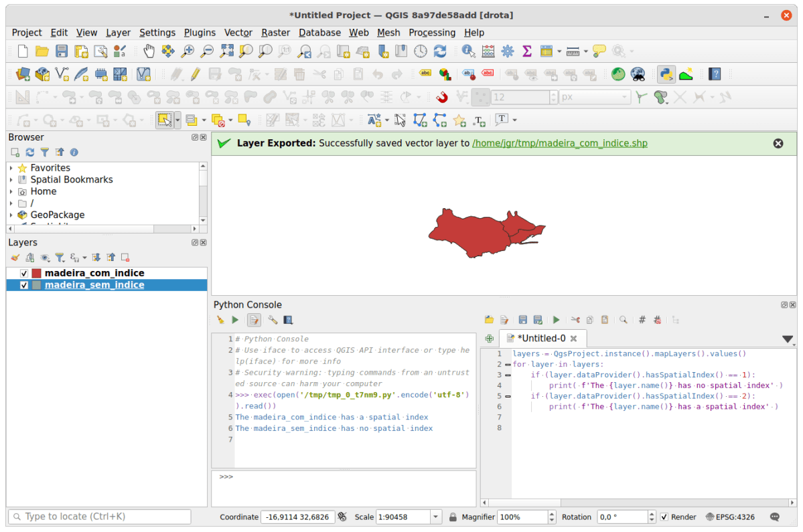Open the Processing Toolbox gear icon

click(508, 51)
